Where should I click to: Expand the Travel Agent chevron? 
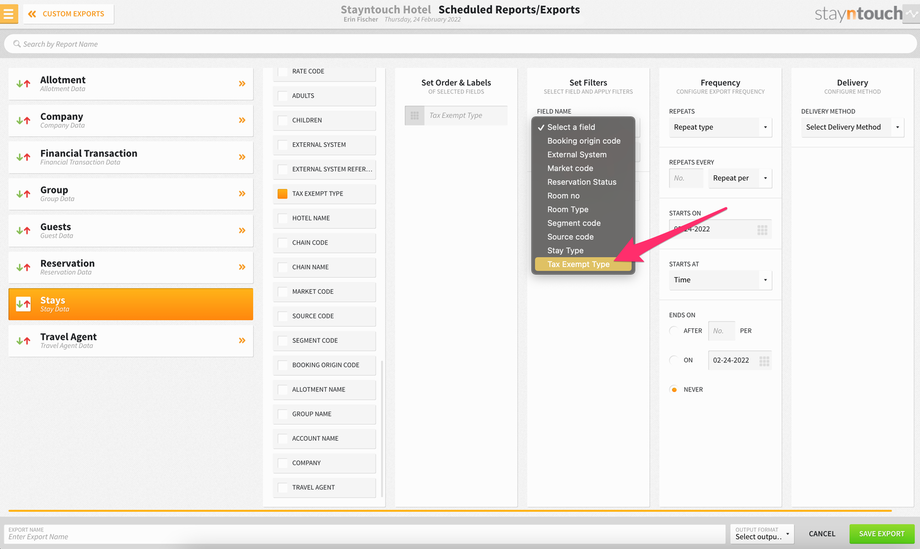coord(242,340)
